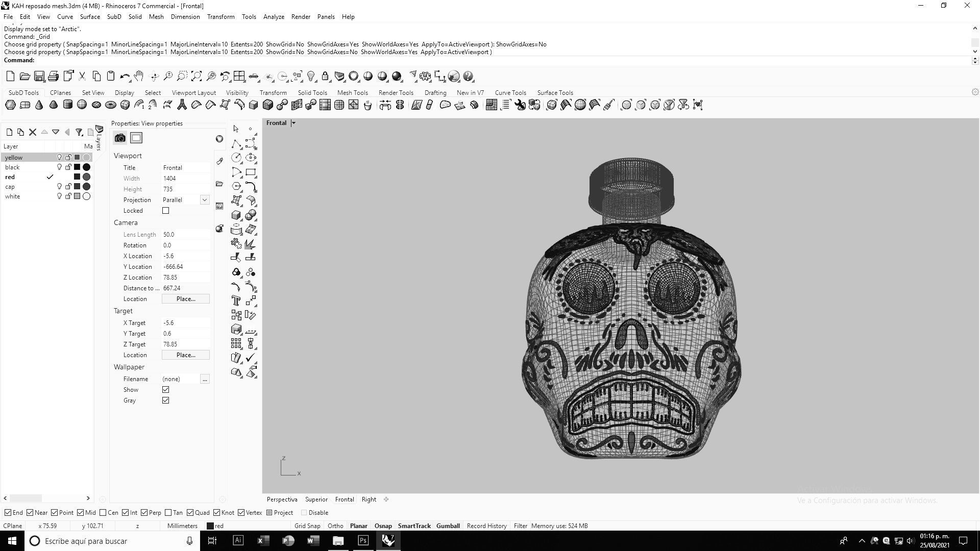This screenshot has width=980, height=551.
Task: Click command history scroll up arrow
Action: click(x=975, y=28)
